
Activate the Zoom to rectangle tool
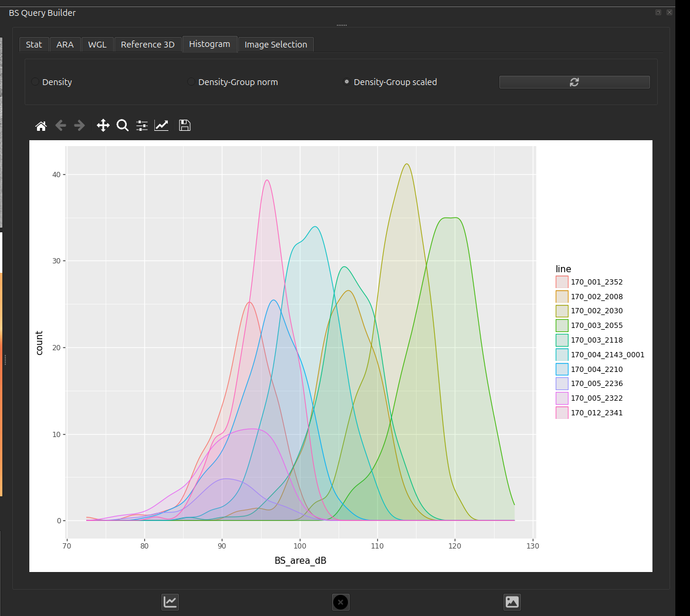[122, 126]
